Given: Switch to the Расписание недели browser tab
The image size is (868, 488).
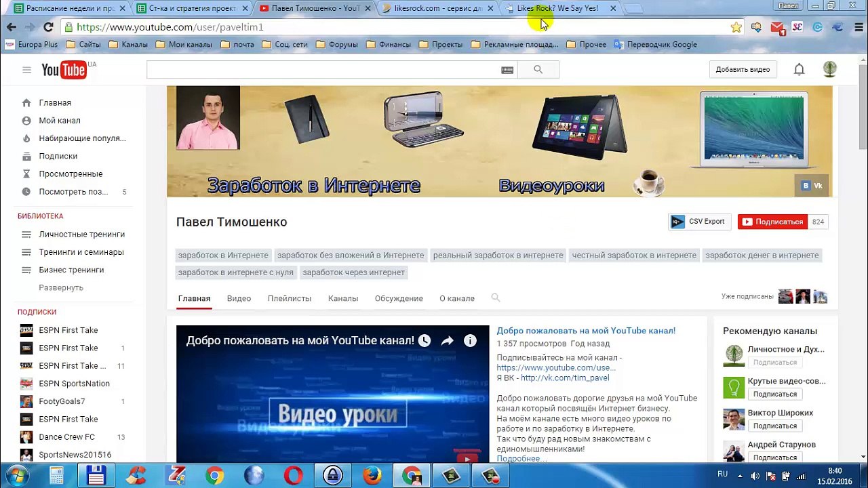Looking at the screenshot, I should [x=68, y=8].
